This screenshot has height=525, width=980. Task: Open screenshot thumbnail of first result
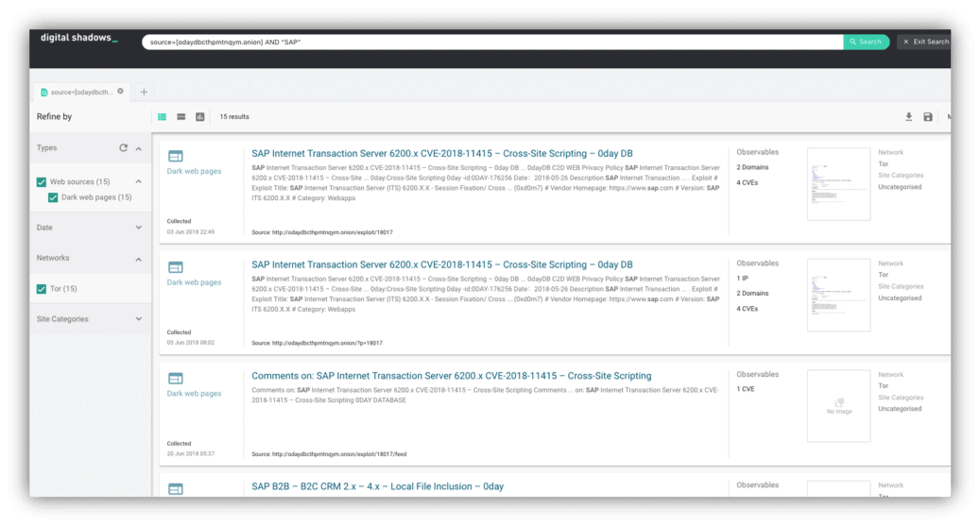(x=838, y=184)
